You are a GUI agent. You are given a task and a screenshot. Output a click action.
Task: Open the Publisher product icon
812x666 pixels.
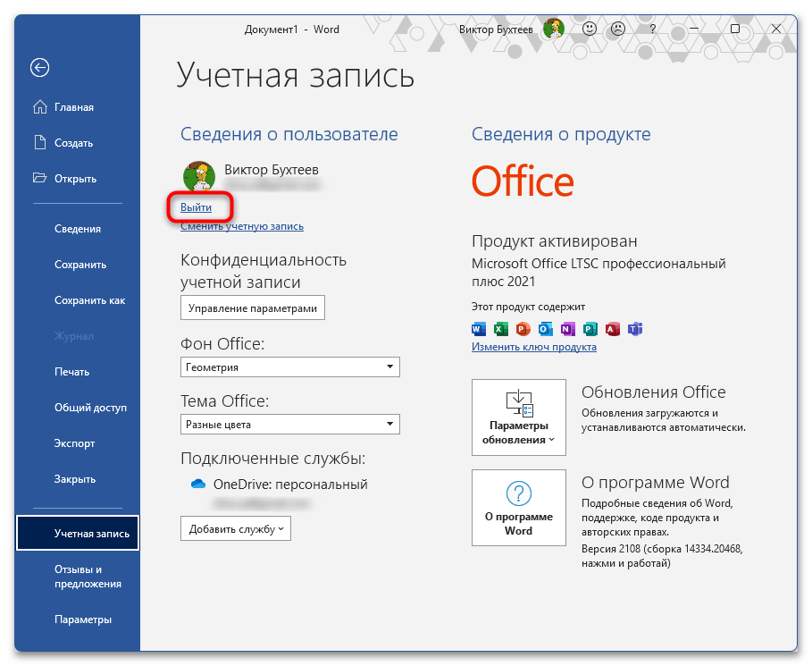[x=590, y=329]
